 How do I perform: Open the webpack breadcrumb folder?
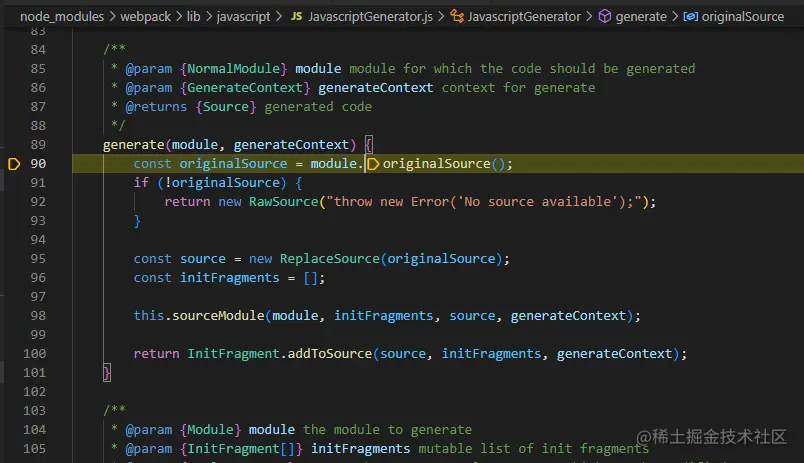[145, 16]
